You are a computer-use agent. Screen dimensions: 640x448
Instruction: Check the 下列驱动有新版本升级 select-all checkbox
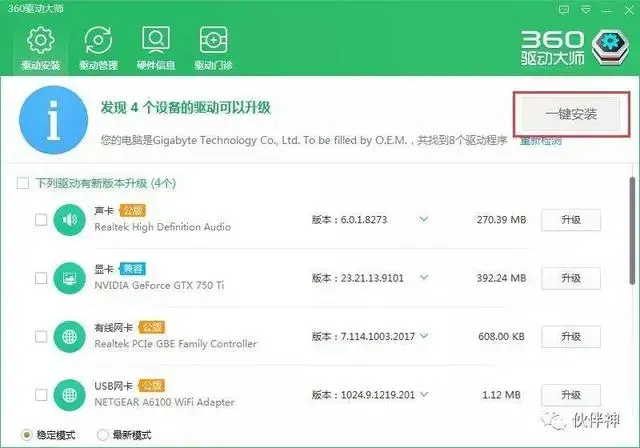[23, 183]
